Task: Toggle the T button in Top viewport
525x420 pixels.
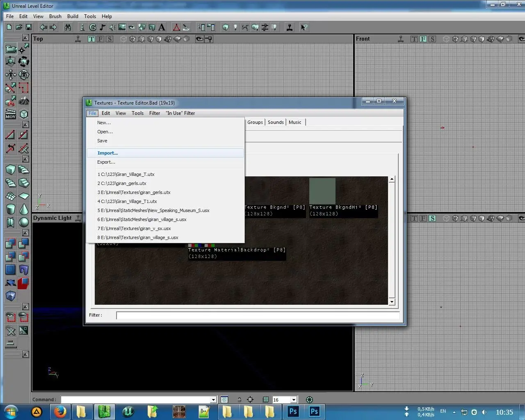Action: (91, 39)
